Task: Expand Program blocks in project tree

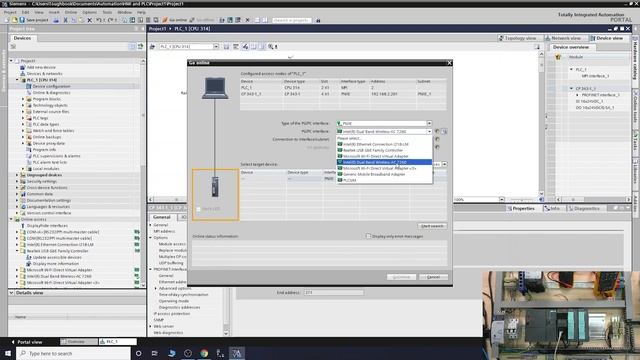Action: coord(23,99)
